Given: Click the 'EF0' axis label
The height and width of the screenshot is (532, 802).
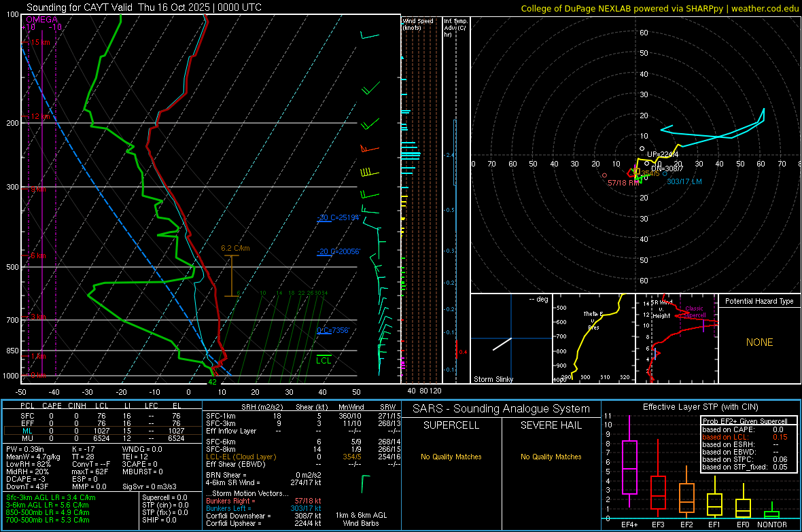Looking at the screenshot, I should 743,525.
